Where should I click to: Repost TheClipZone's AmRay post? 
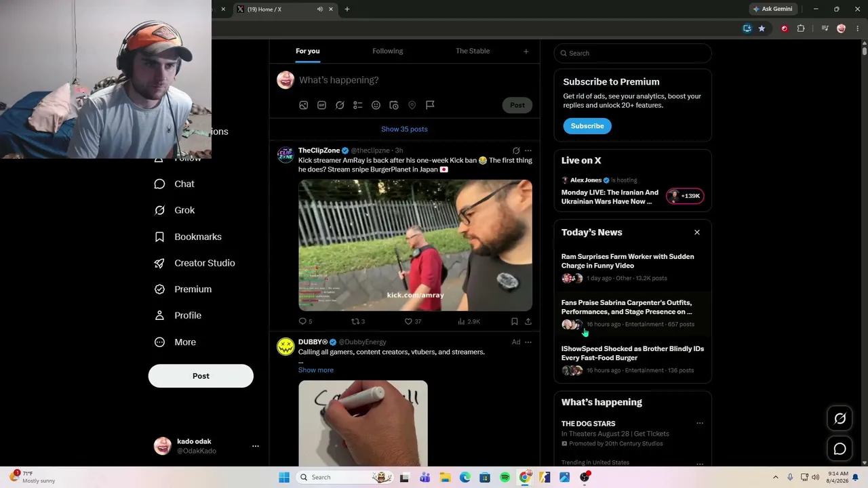tap(358, 321)
